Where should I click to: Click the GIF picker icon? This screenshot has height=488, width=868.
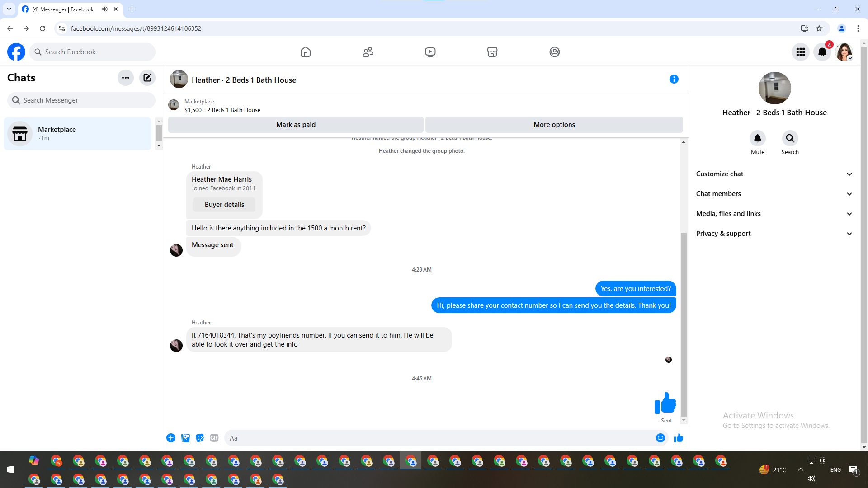(214, 438)
